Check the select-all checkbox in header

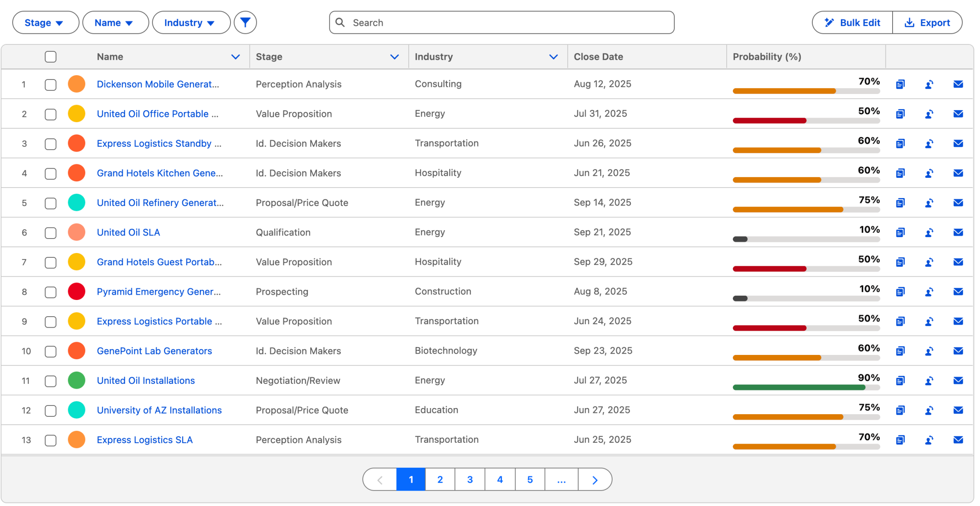50,57
